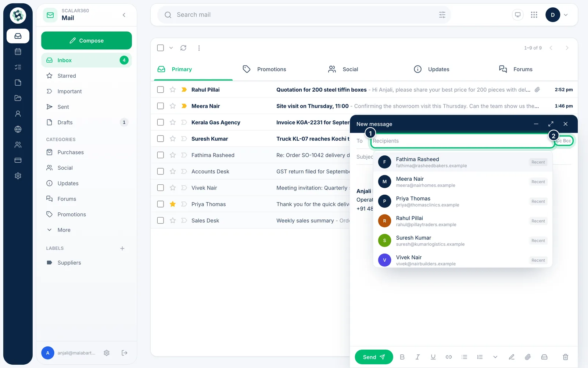The height and width of the screenshot is (368, 588).
Task: Open the account menu chevron beside avatar D
Action: [566, 15]
